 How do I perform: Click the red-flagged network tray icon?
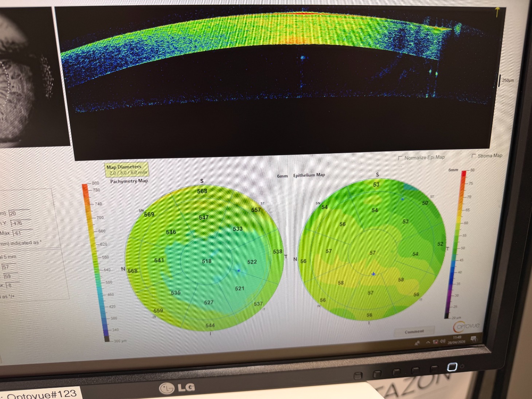(435, 342)
